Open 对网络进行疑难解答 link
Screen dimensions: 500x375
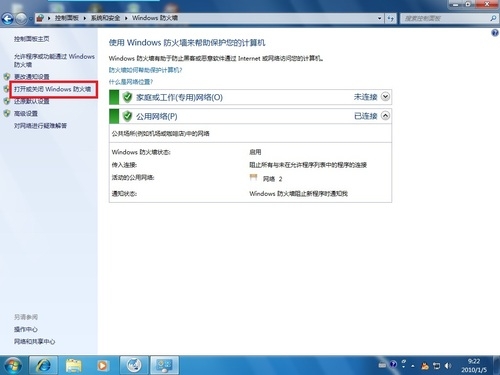tap(40, 126)
